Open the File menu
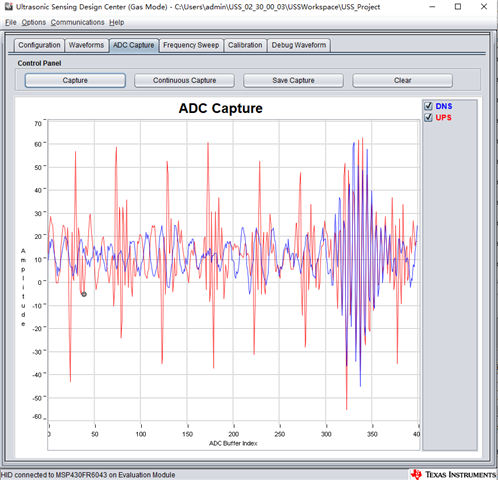Image resolution: width=498 pixels, height=480 pixels. [x=11, y=22]
